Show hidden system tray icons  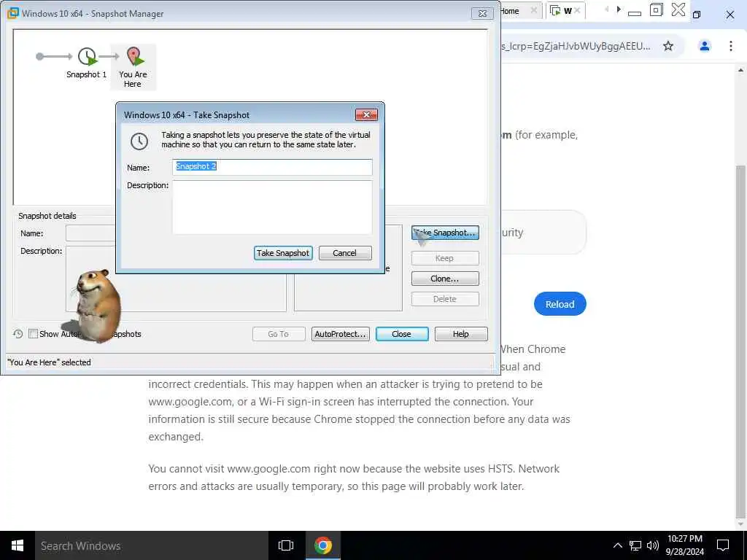617,545
